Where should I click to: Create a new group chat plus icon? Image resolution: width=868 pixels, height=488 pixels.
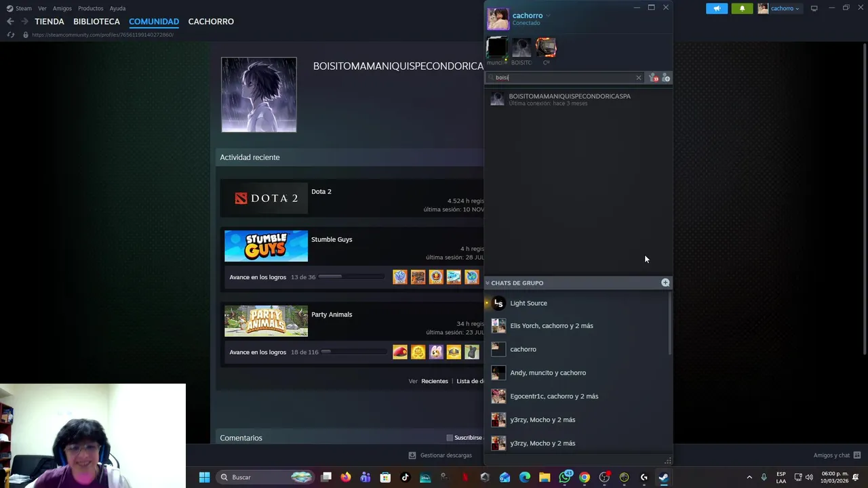[x=665, y=283]
